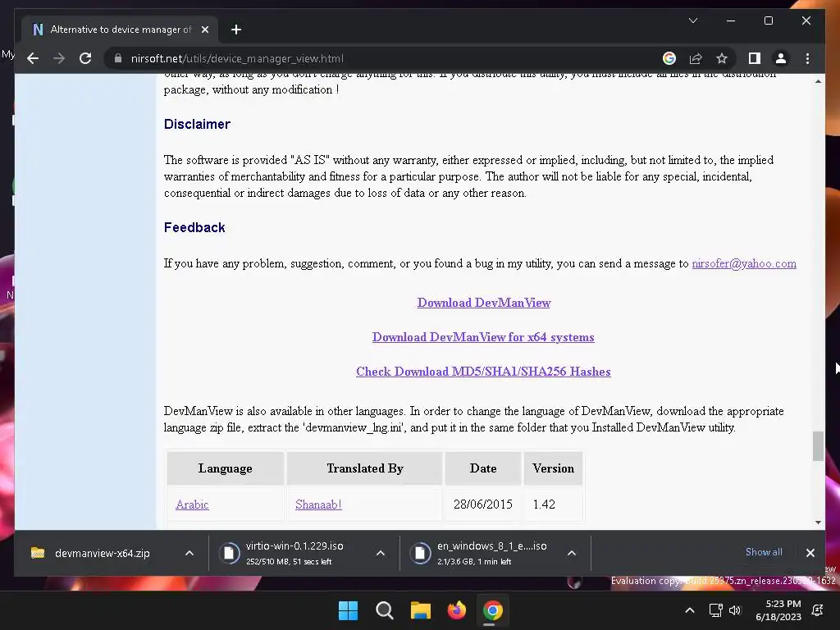Click the address bar URL
Screen dimensions: 840x630
click(237, 58)
